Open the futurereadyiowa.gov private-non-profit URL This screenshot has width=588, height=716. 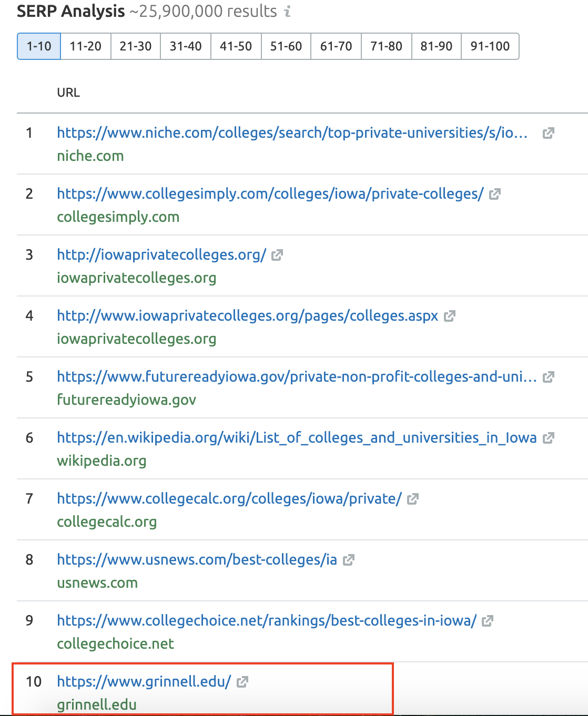[297, 376]
